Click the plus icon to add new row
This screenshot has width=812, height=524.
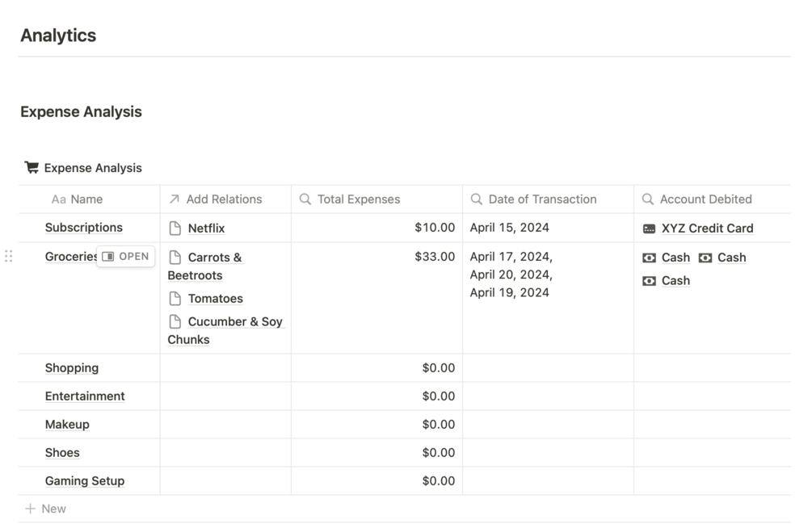point(30,509)
